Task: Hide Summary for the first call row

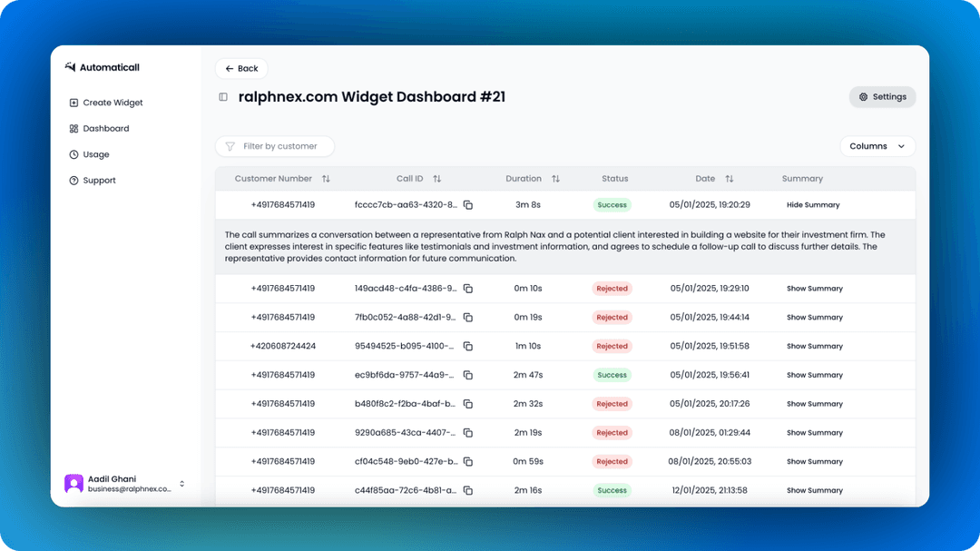Action: point(812,205)
